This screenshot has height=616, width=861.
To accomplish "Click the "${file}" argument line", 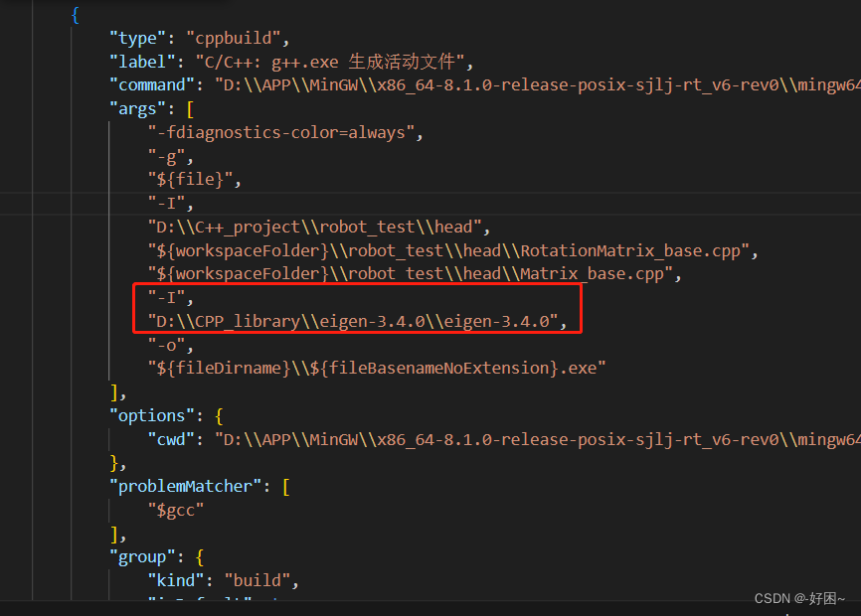I will [195, 180].
